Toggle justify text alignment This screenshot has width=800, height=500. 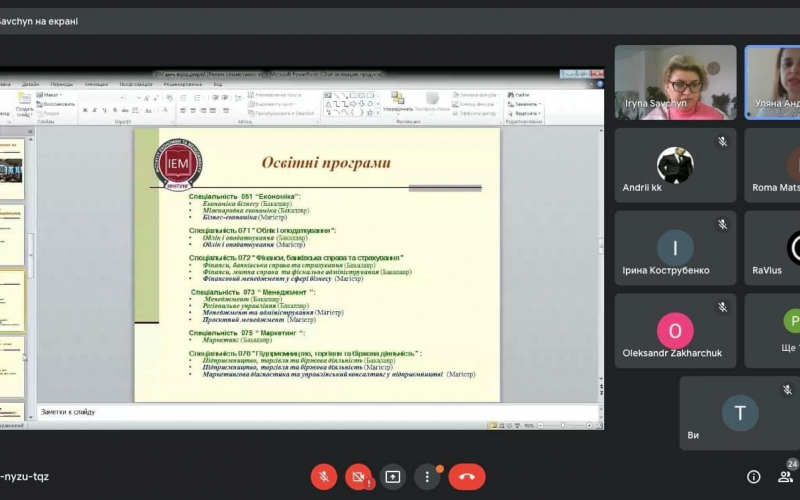point(212,110)
